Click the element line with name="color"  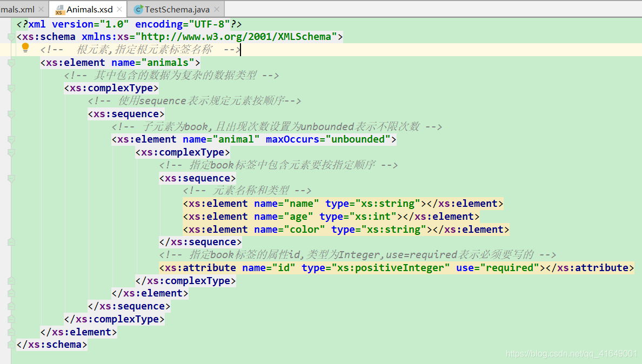coord(346,230)
